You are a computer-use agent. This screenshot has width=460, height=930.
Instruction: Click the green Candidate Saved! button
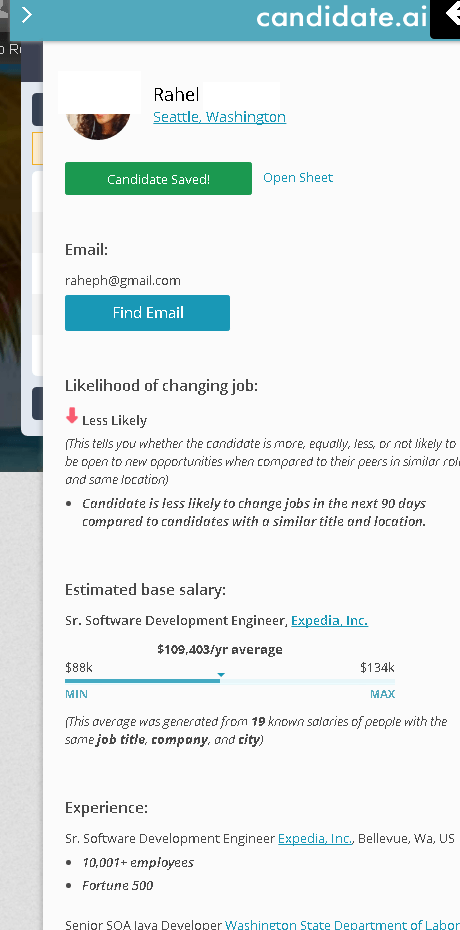pos(158,179)
